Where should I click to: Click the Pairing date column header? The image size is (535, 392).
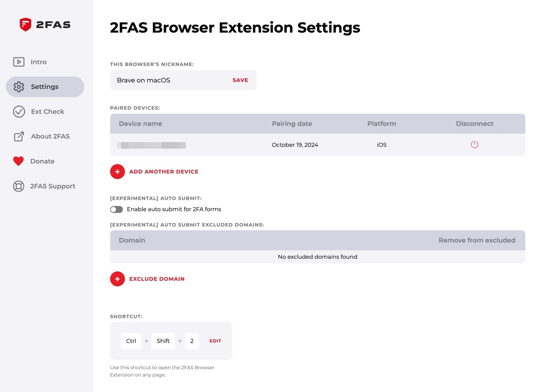[x=292, y=124]
